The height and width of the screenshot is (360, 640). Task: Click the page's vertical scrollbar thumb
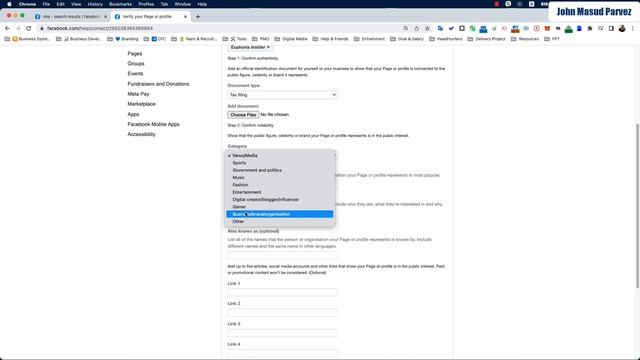(x=638, y=206)
